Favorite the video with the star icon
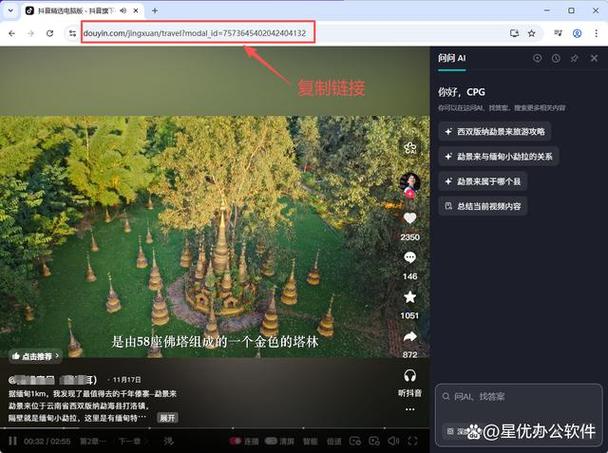 pyautogui.click(x=409, y=297)
